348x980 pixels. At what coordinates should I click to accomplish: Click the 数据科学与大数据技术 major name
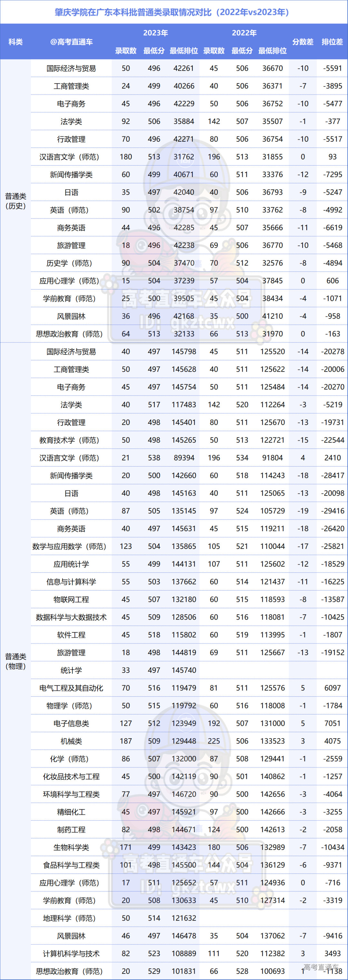[71, 617]
